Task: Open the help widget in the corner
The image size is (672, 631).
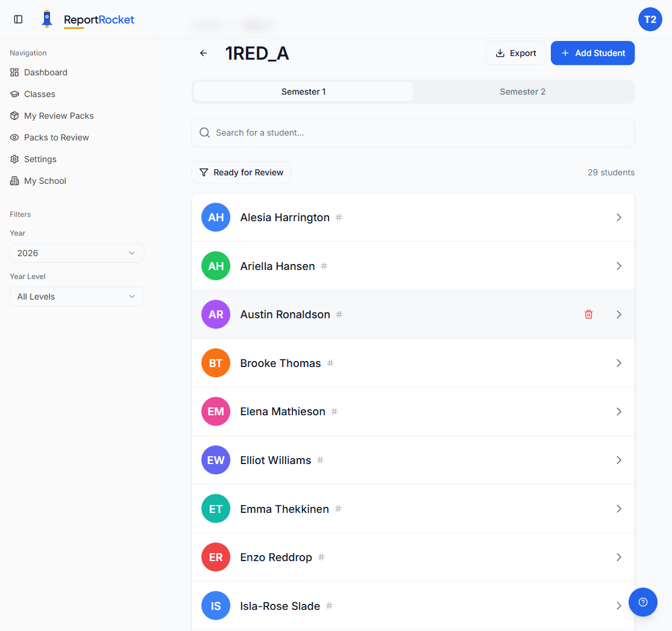Action: (x=643, y=602)
